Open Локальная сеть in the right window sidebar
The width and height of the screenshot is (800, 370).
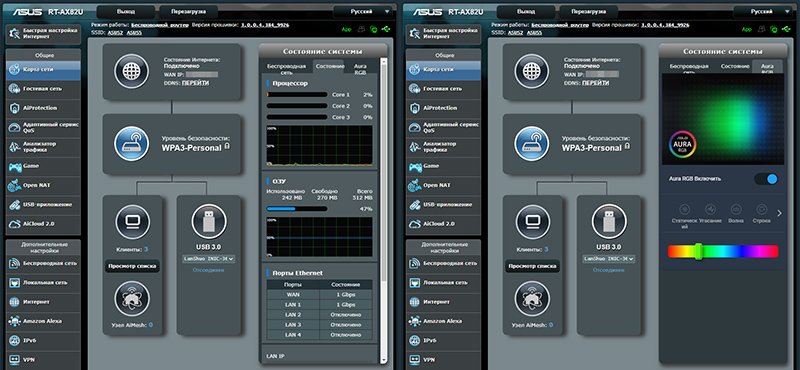[x=443, y=283]
